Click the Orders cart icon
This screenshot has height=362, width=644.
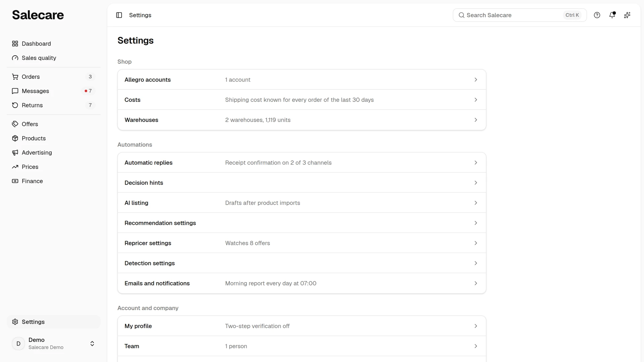[x=15, y=77]
